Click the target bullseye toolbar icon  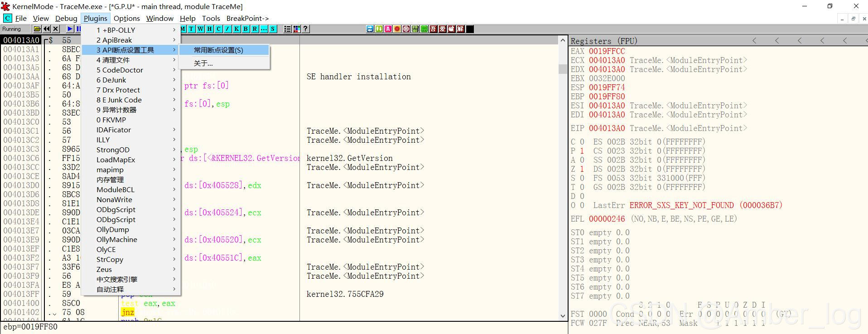coord(406,29)
